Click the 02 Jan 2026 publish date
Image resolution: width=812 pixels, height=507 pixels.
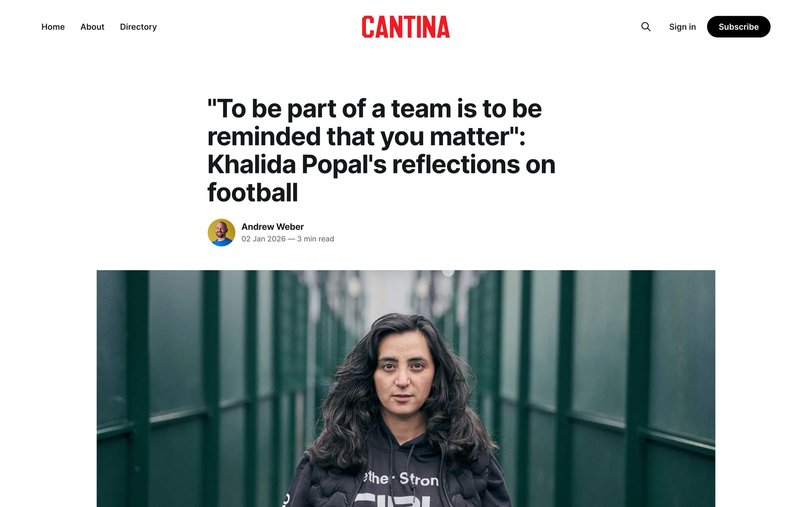pyautogui.click(x=263, y=239)
